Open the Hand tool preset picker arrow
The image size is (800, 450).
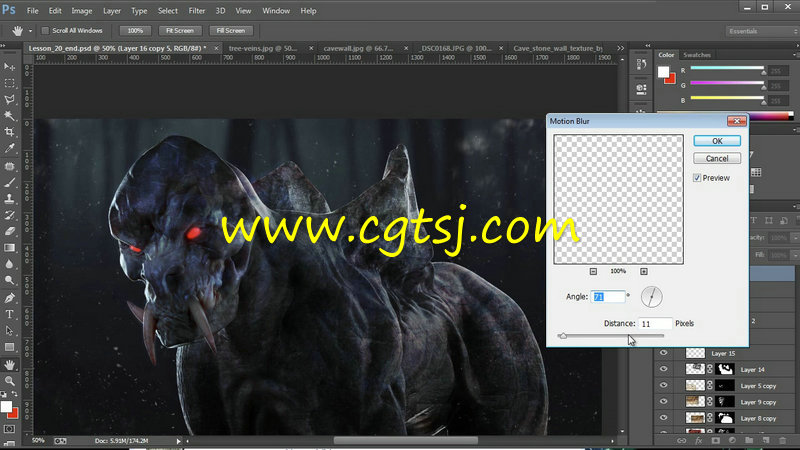point(30,31)
